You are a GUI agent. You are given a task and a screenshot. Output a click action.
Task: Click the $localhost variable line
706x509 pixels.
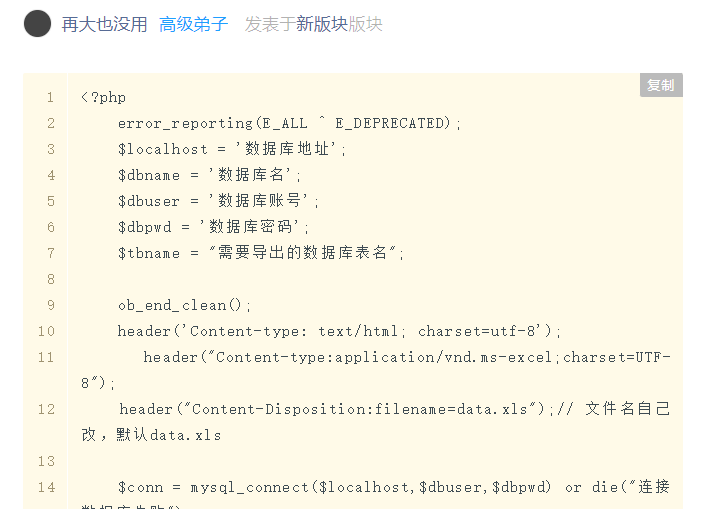click(x=232, y=149)
